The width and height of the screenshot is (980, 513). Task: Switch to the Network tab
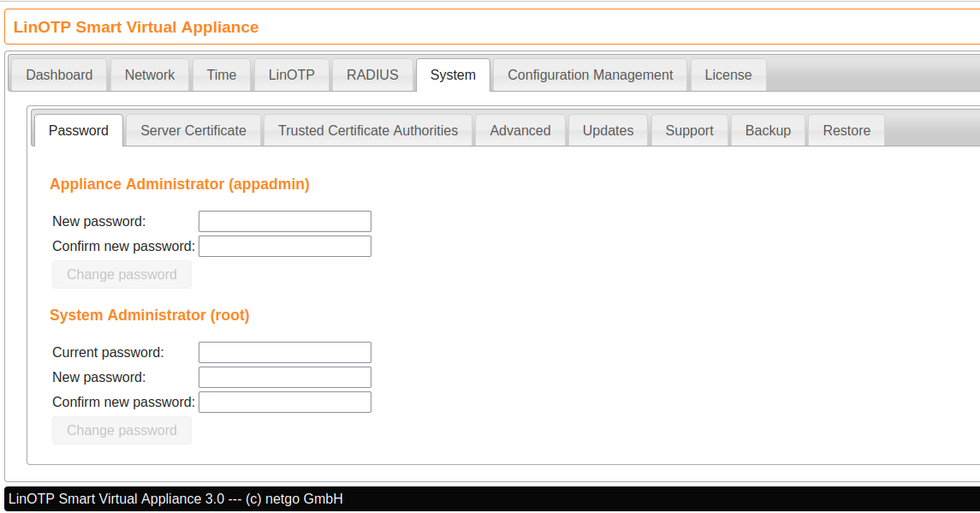pyautogui.click(x=150, y=75)
